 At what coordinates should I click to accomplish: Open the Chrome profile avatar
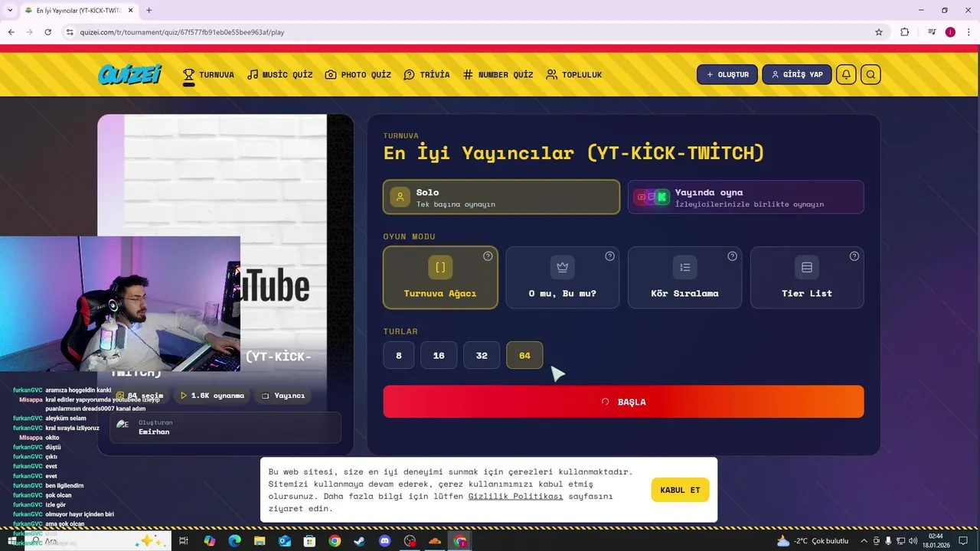tap(950, 32)
